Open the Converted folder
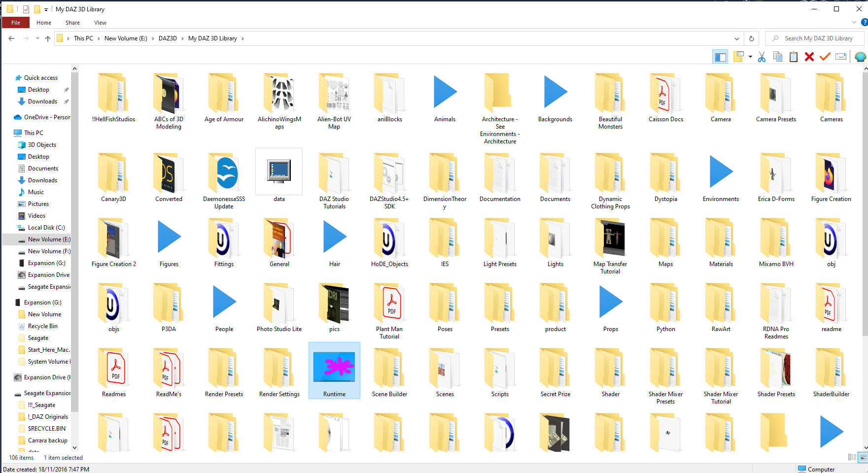 click(169, 178)
